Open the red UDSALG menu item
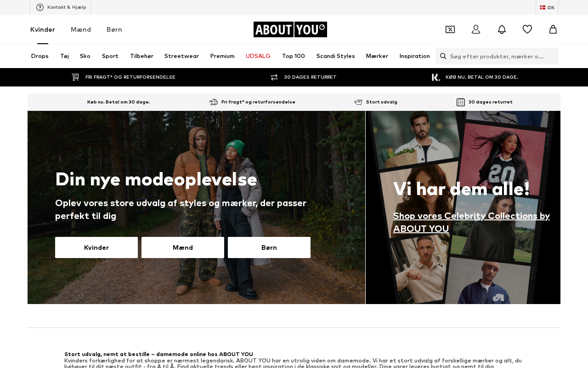This screenshot has height=368, width=588. [x=258, y=56]
